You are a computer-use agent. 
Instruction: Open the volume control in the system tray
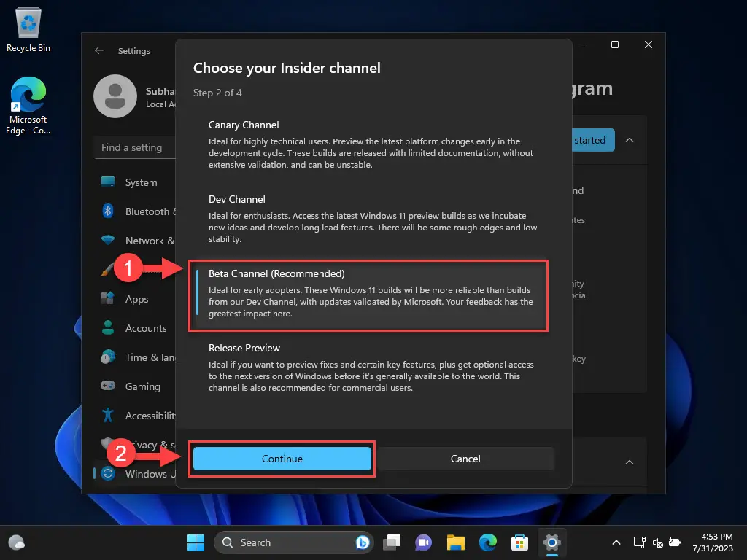coord(657,542)
